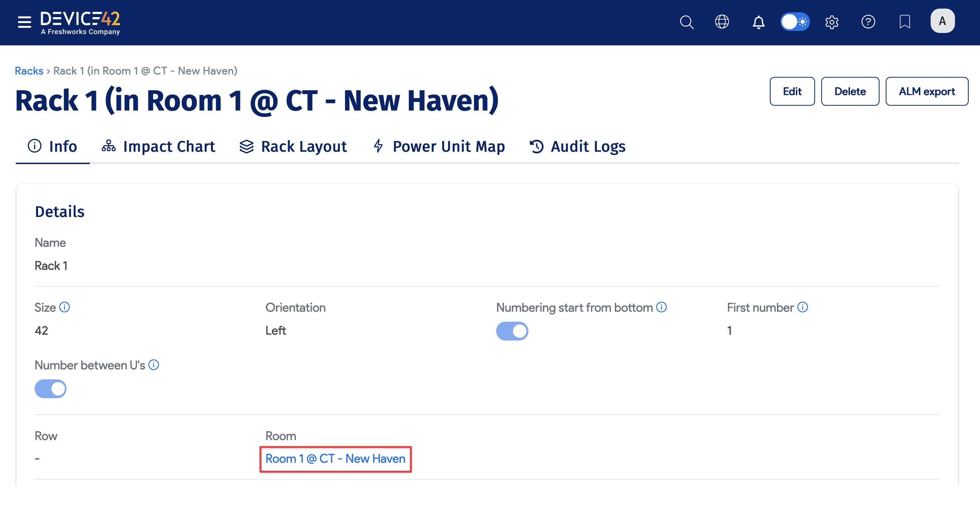The width and height of the screenshot is (980, 506).
Task: Open the user avatar A menu
Action: (942, 21)
